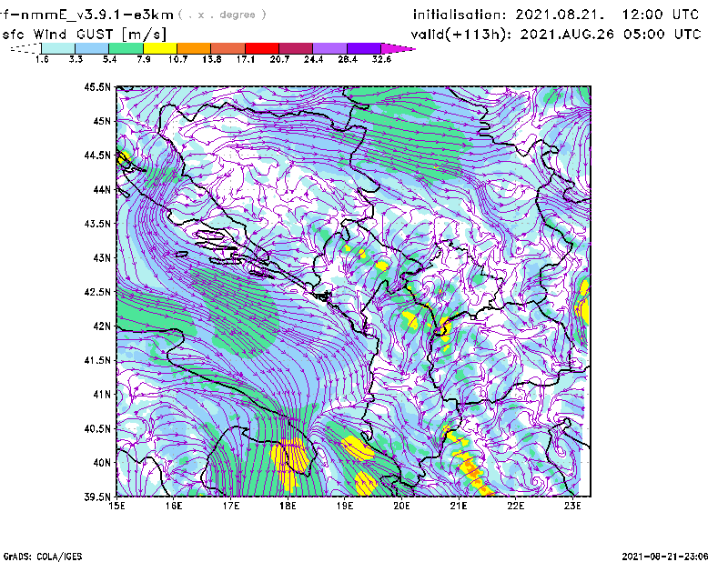Click the 'GrADS: COLA/IGES' credit text
This screenshot has height=562, width=728.
tap(42, 557)
